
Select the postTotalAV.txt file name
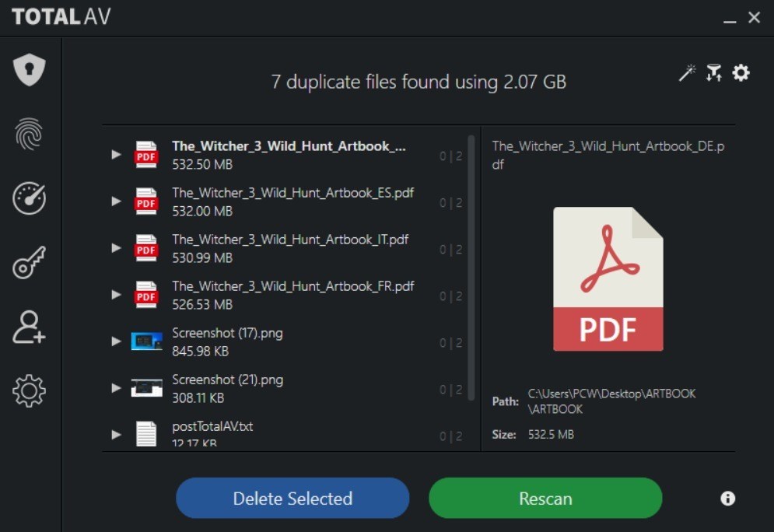(212, 426)
